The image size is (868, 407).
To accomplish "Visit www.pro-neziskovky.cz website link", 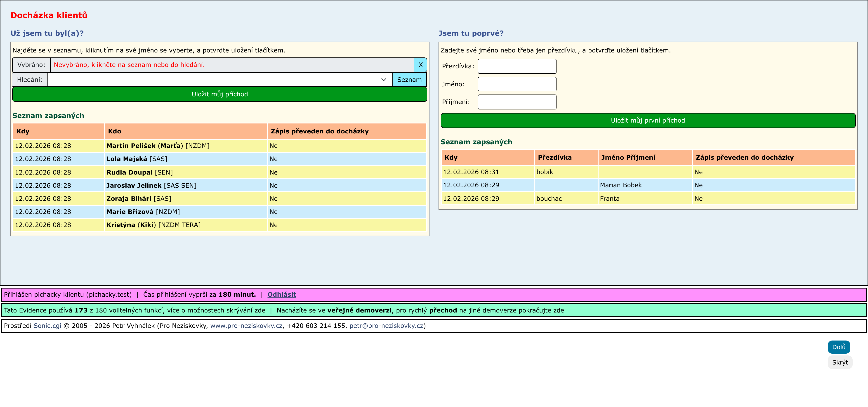I will pos(246,325).
